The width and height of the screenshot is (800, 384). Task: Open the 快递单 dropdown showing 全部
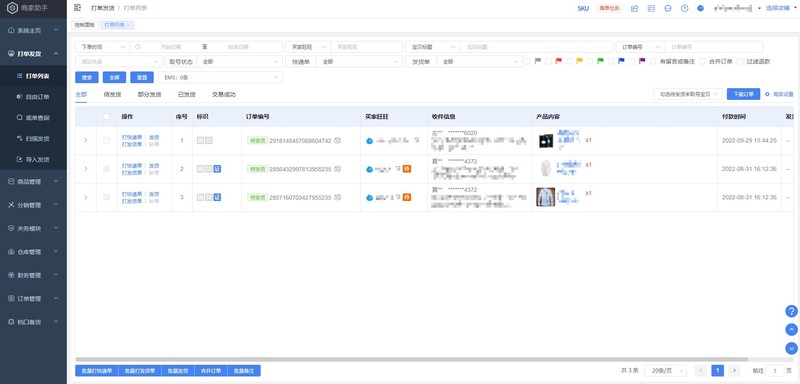coord(359,61)
